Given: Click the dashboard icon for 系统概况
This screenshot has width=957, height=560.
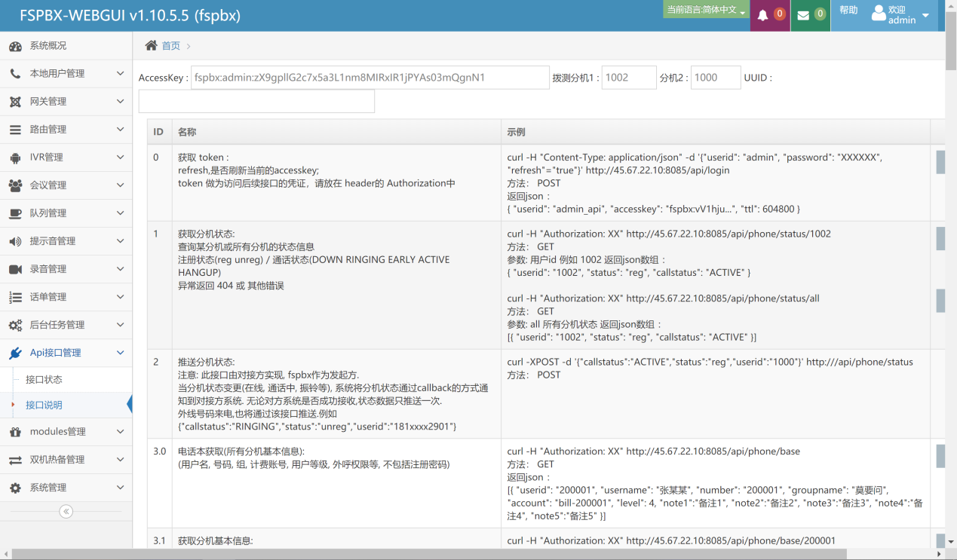Looking at the screenshot, I should click(15, 46).
